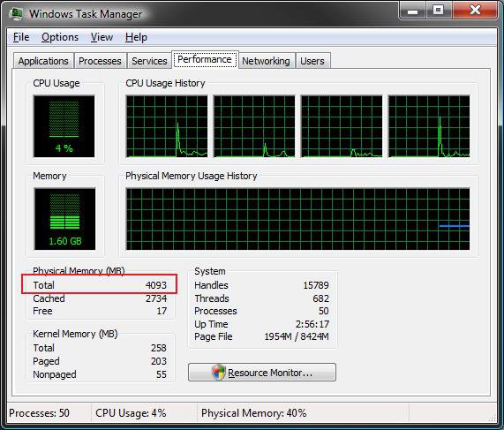Click the CPU Usage 4 % meter

coord(64,126)
